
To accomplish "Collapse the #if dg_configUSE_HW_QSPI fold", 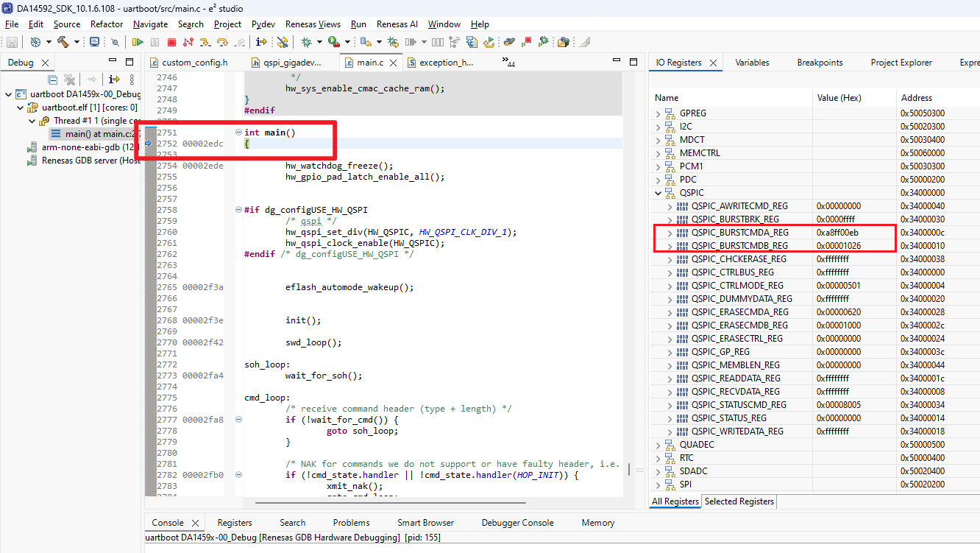I will pos(238,210).
